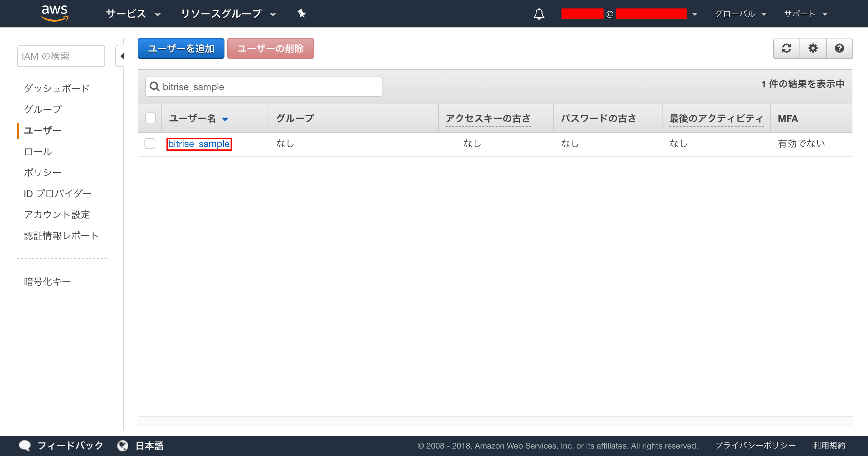
Task: Click the IAM の検索 search field
Action: pos(61,56)
